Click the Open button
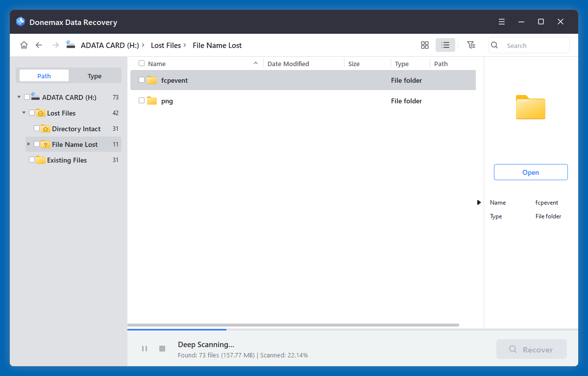 point(531,172)
